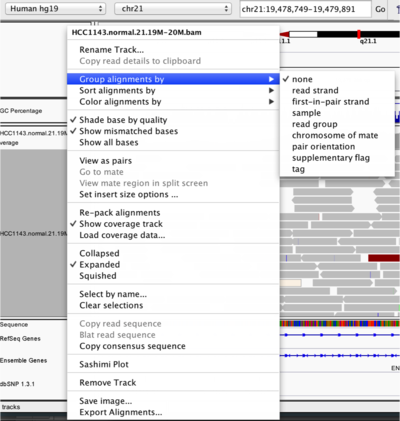Click the red marker on chromosome ideogram
The height and width of the screenshot is (421, 400).
pos(359,34)
